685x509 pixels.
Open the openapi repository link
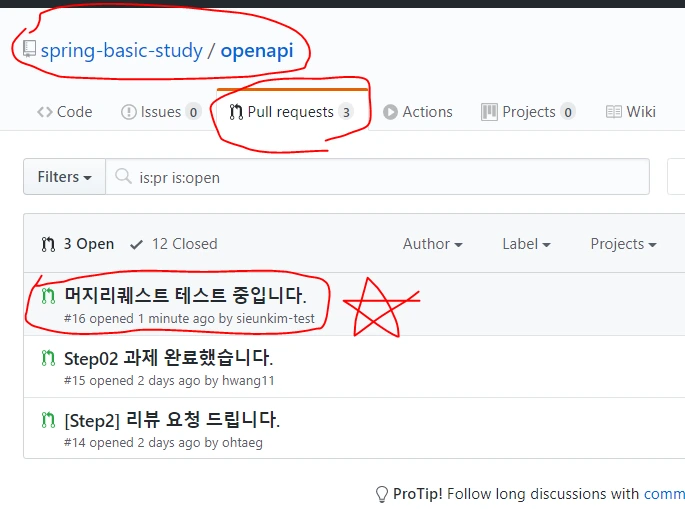point(257,51)
